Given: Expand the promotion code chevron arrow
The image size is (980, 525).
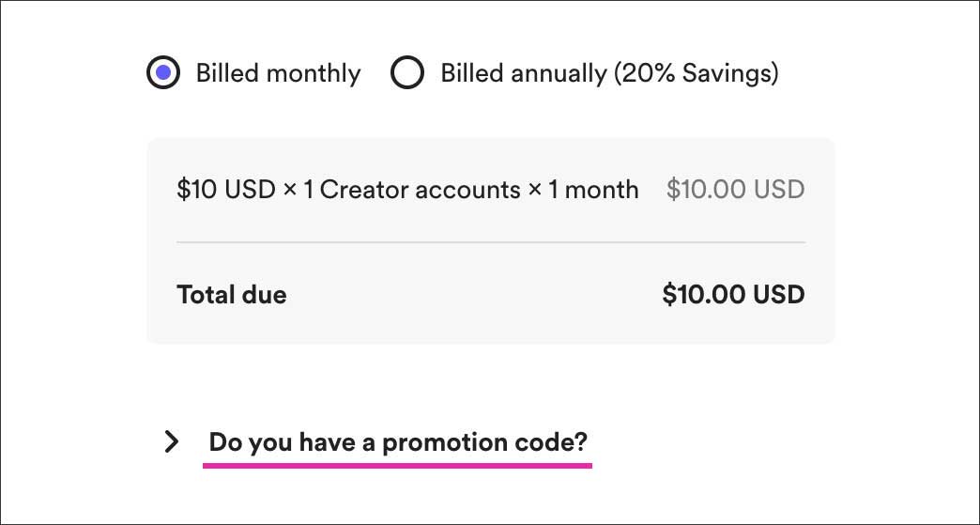Looking at the screenshot, I should (x=171, y=441).
